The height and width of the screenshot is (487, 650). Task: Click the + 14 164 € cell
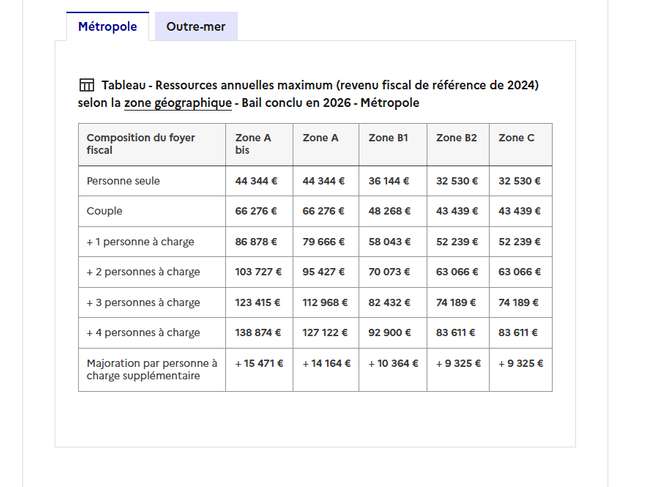[x=326, y=370]
